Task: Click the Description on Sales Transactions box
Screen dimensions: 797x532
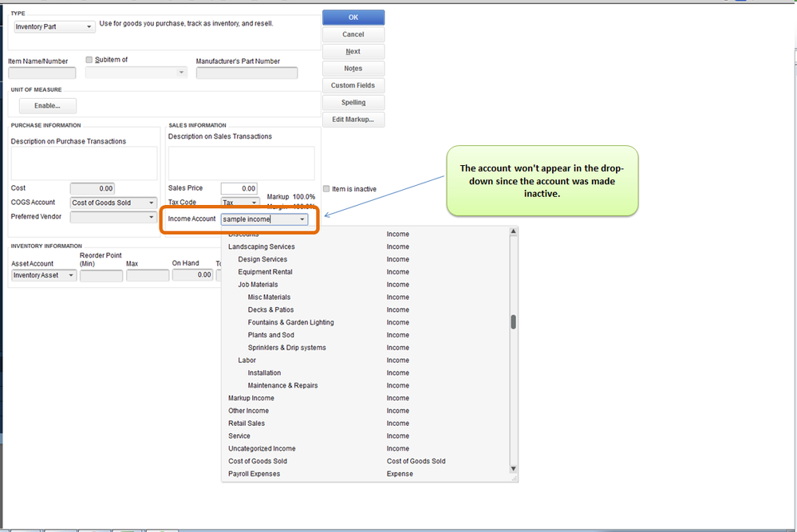Action: (x=242, y=163)
